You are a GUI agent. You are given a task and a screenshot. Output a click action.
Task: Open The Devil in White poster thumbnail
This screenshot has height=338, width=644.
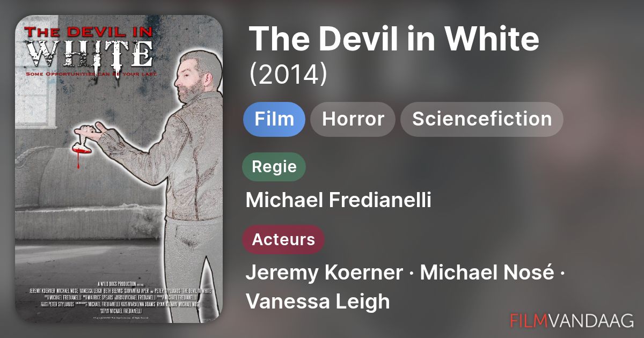(x=119, y=169)
